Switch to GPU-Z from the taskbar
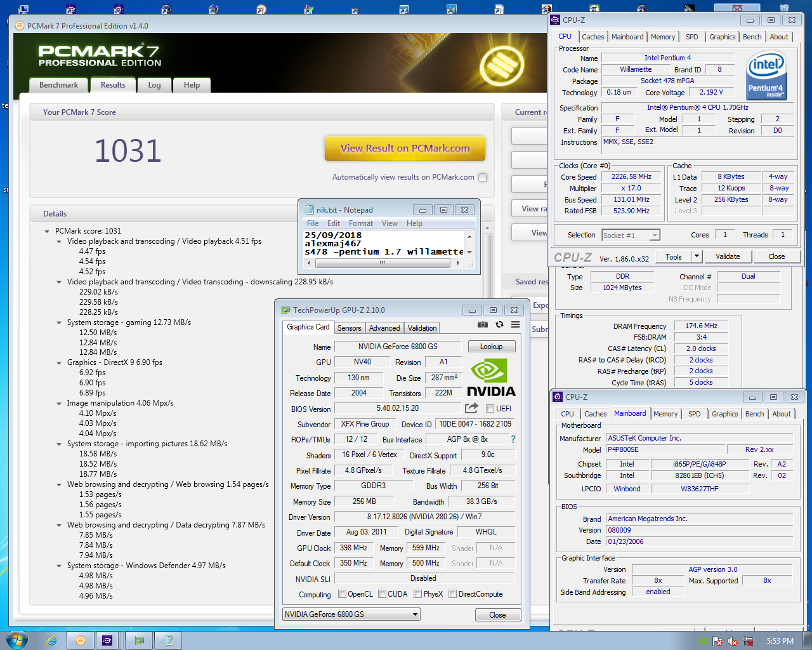The image size is (812, 650). 139,640
